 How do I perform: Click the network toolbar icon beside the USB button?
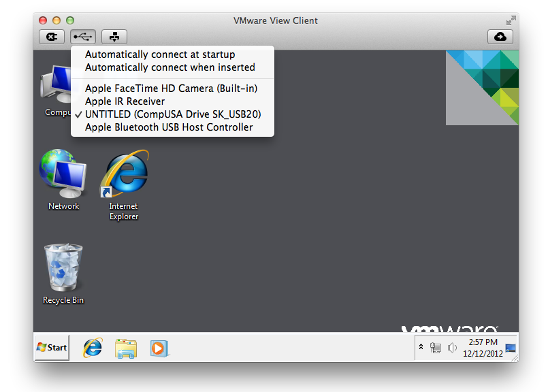tap(114, 37)
